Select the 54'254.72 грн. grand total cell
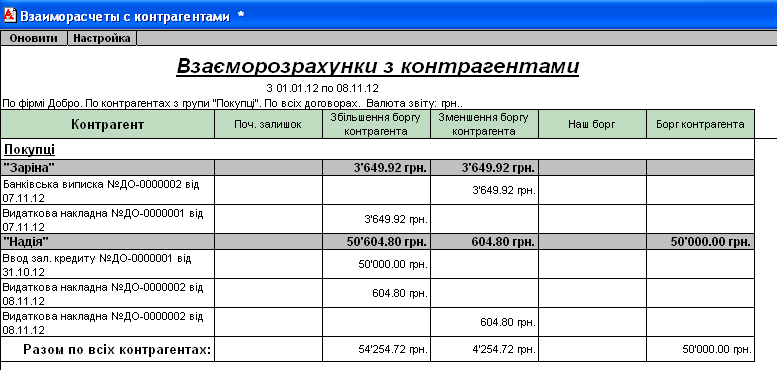777x370 pixels. (x=376, y=350)
